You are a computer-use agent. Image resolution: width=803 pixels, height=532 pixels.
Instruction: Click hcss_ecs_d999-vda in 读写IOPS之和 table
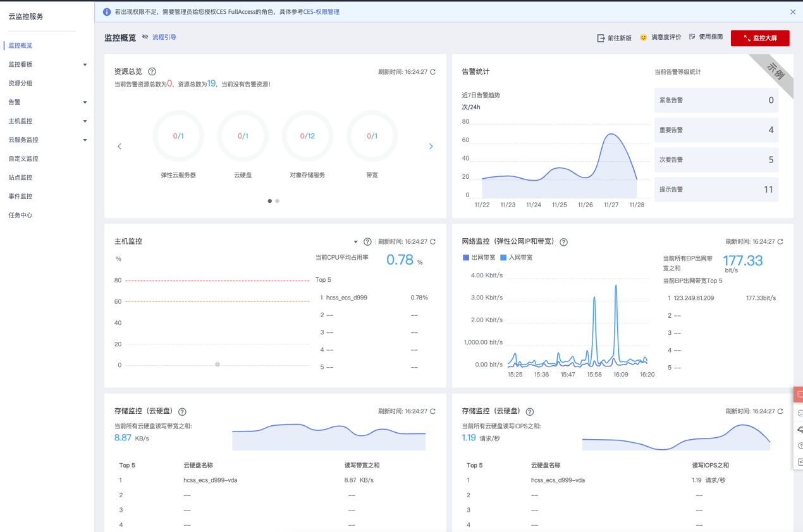click(x=558, y=480)
